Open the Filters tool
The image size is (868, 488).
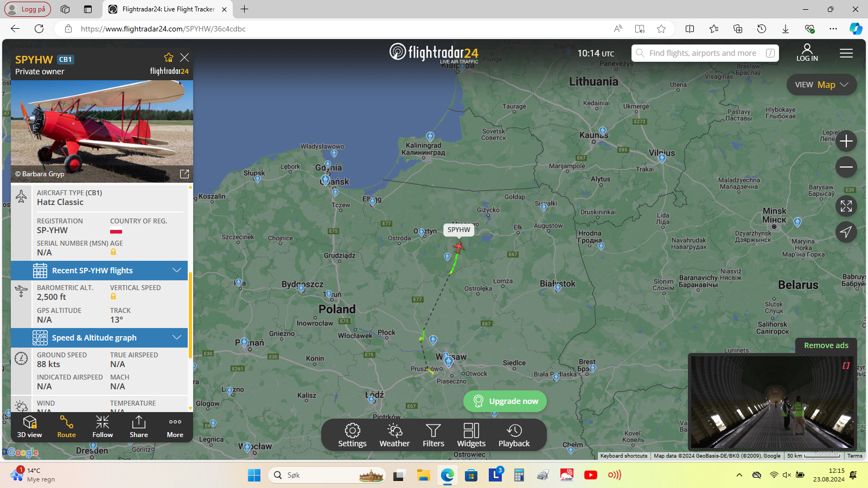pos(433,435)
